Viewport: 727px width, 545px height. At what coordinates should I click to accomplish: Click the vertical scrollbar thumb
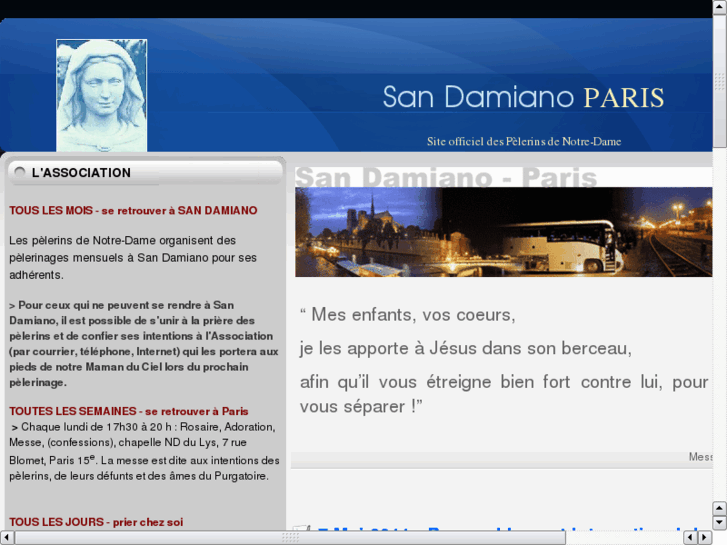(719, 81)
